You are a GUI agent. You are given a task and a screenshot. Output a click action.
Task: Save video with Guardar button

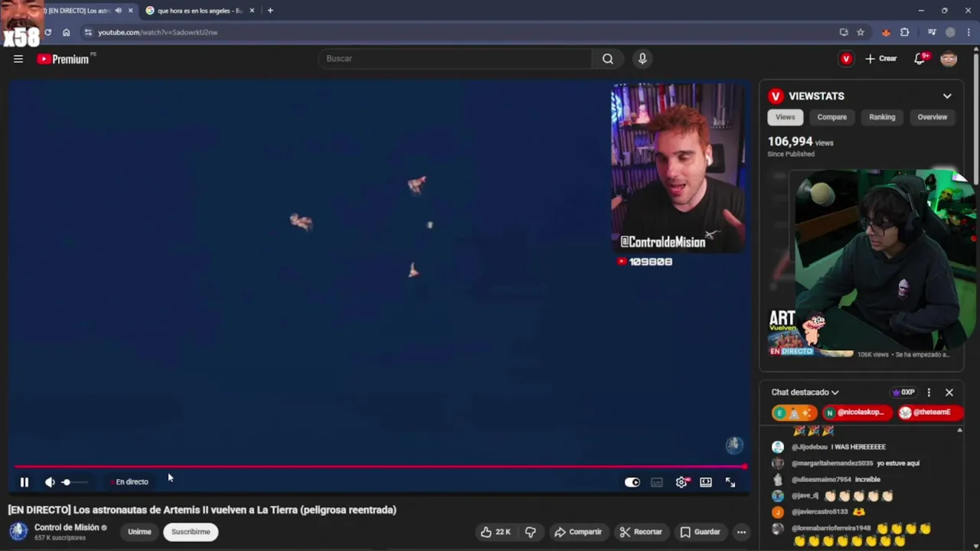pos(701,532)
